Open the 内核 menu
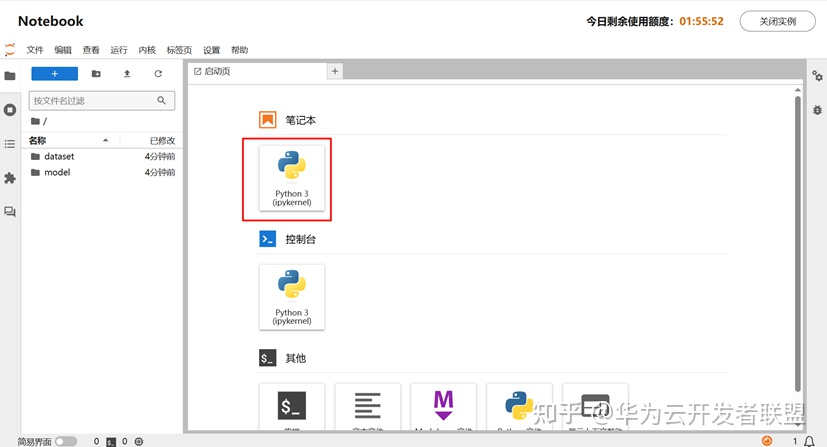This screenshot has width=827, height=447. tap(147, 50)
